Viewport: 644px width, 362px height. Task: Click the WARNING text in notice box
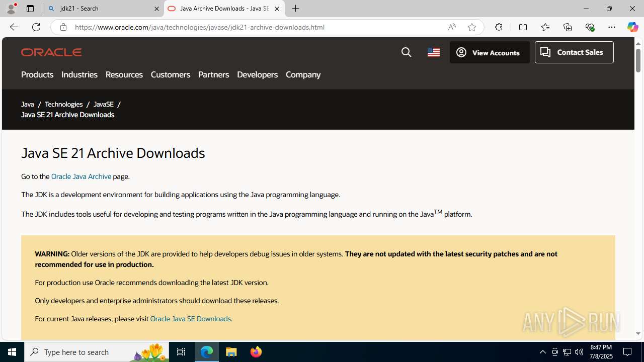[52, 254]
